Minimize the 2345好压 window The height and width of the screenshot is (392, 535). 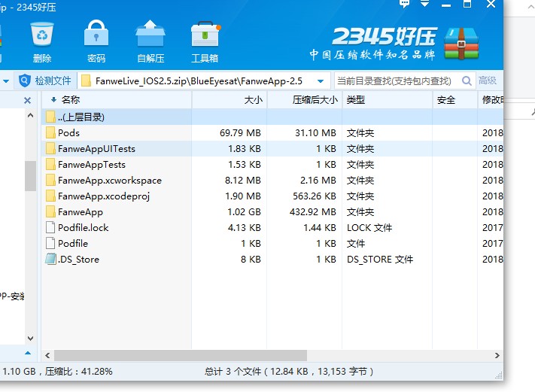pos(446,4)
